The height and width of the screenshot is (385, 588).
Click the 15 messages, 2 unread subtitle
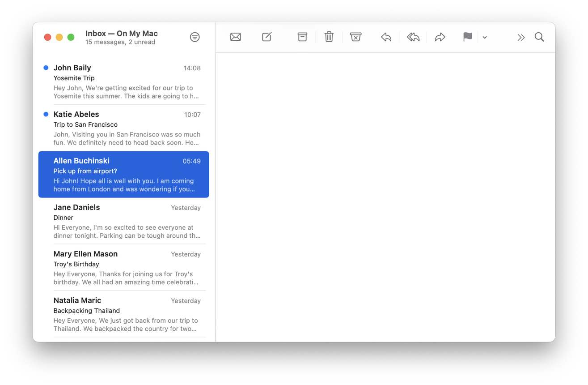point(120,42)
